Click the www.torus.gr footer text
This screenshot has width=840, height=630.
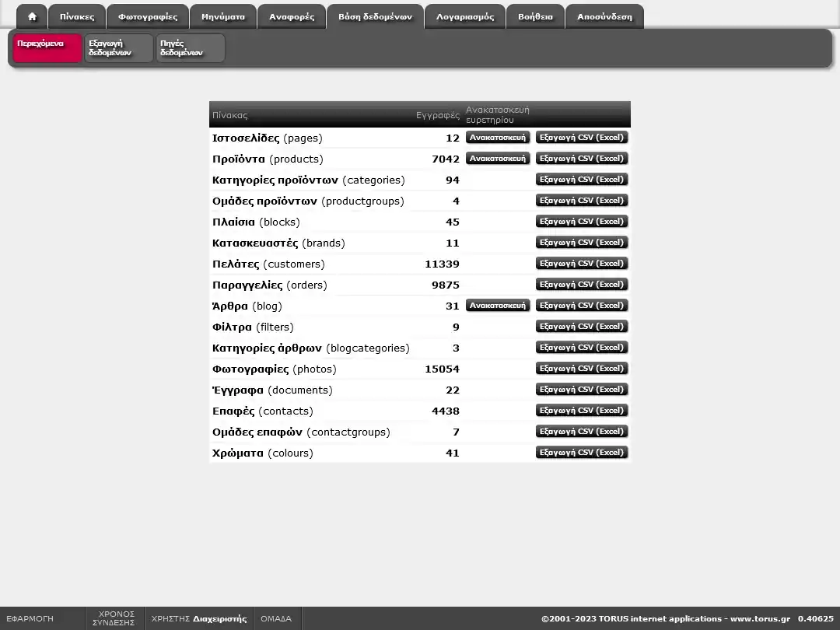tap(760, 619)
